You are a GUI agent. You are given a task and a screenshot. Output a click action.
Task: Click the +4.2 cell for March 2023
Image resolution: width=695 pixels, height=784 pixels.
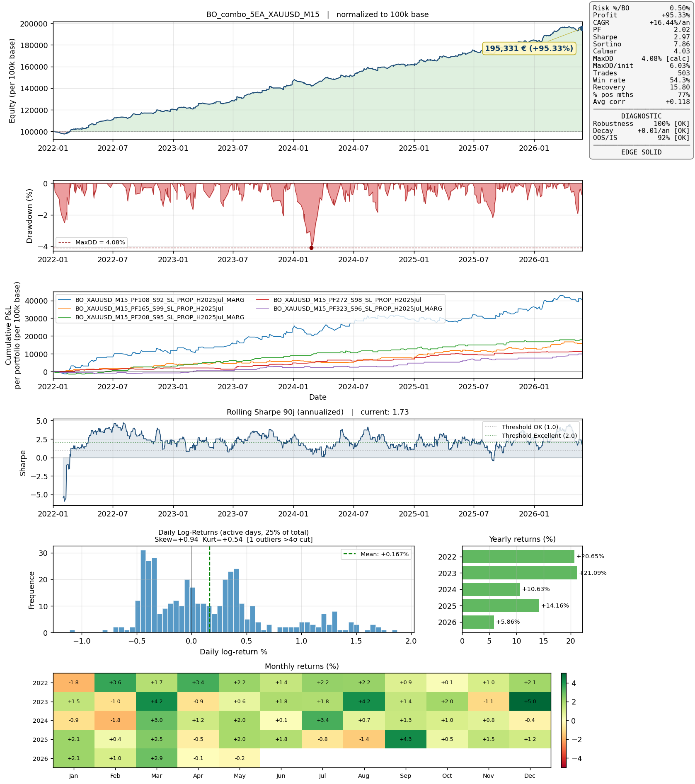point(157,702)
